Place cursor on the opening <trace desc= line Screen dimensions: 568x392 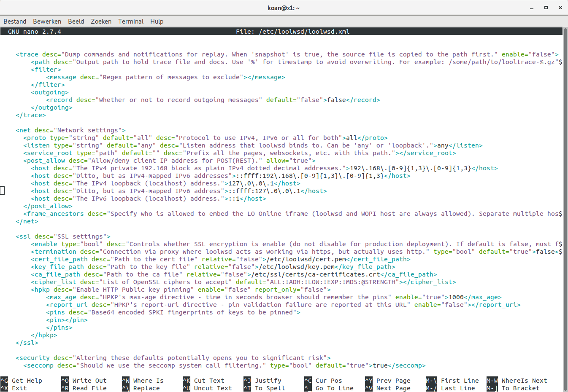(x=287, y=54)
